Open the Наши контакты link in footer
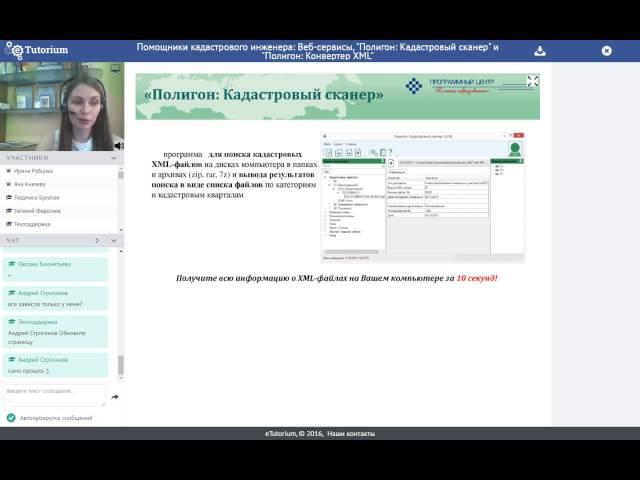Image resolution: width=640 pixels, height=480 pixels. [x=351, y=433]
